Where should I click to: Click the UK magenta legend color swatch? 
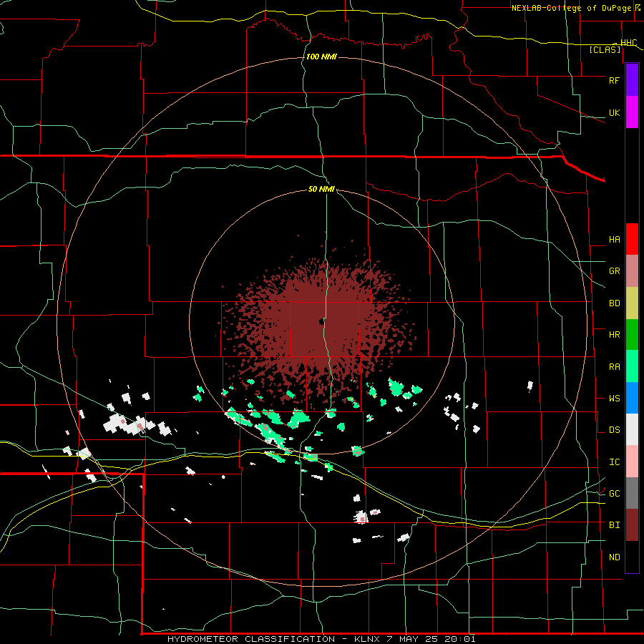(x=632, y=112)
